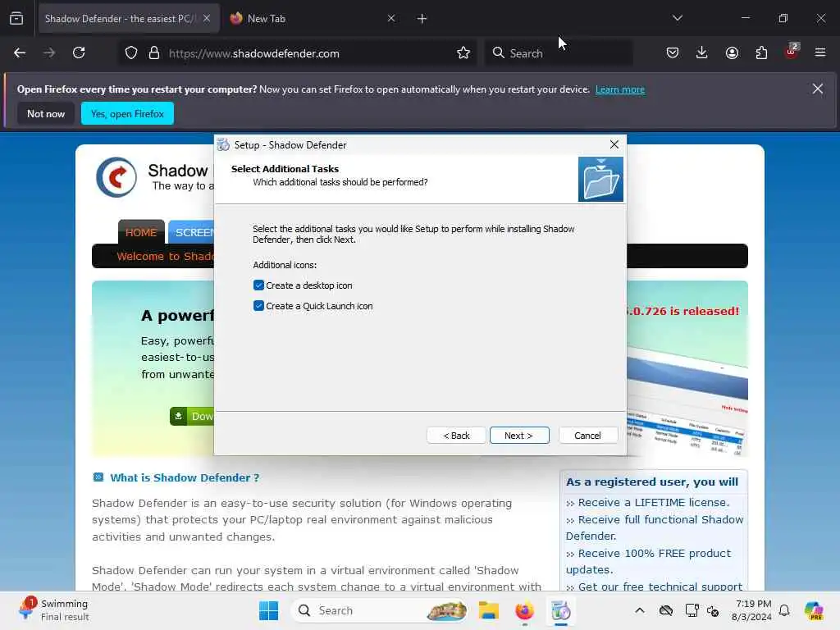This screenshot has height=630, width=840.
Task: Click Next in Shadow Defender setup
Action: click(x=519, y=435)
